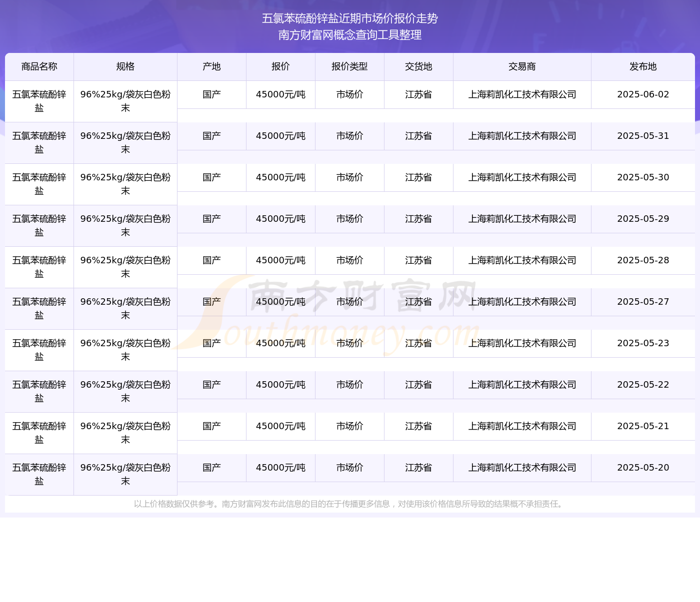The image size is (700, 602).
Task: Click 96%25kg/袋灰白色粉末 in the 2025-05-22 row
Action: tap(125, 391)
